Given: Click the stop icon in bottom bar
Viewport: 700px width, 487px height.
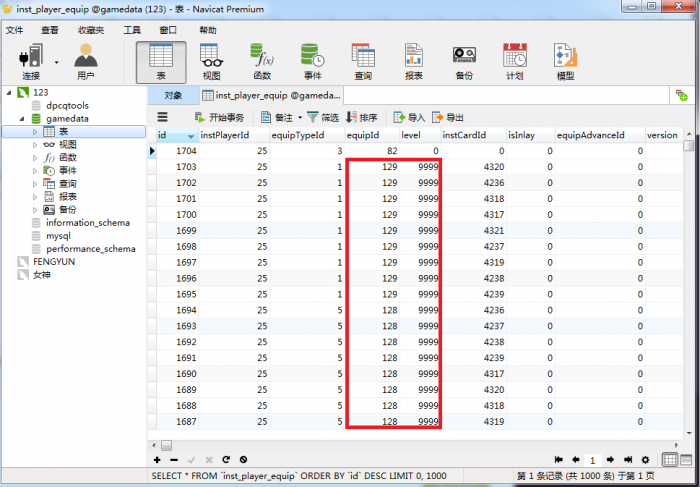Looking at the screenshot, I should click(x=243, y=459).
